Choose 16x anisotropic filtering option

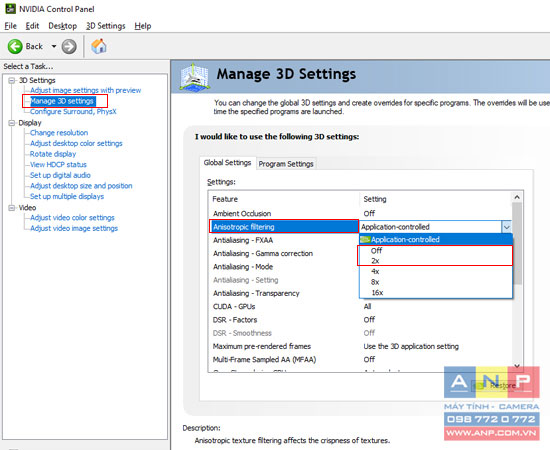[x=436, y=293]
